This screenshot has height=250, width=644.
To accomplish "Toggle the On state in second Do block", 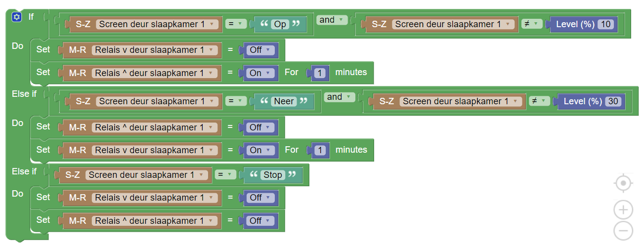I will tap(260, 150).
